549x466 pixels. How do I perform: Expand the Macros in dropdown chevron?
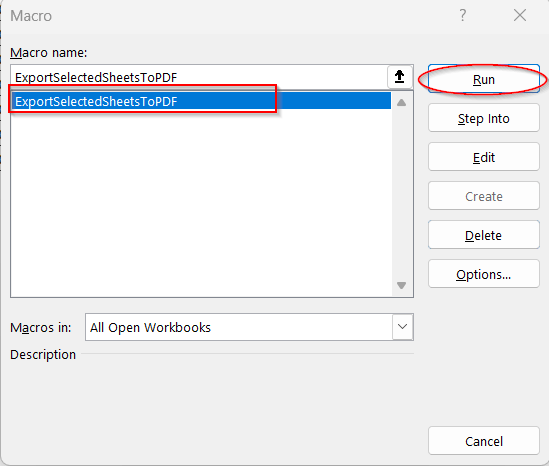(x=403, y=327)
